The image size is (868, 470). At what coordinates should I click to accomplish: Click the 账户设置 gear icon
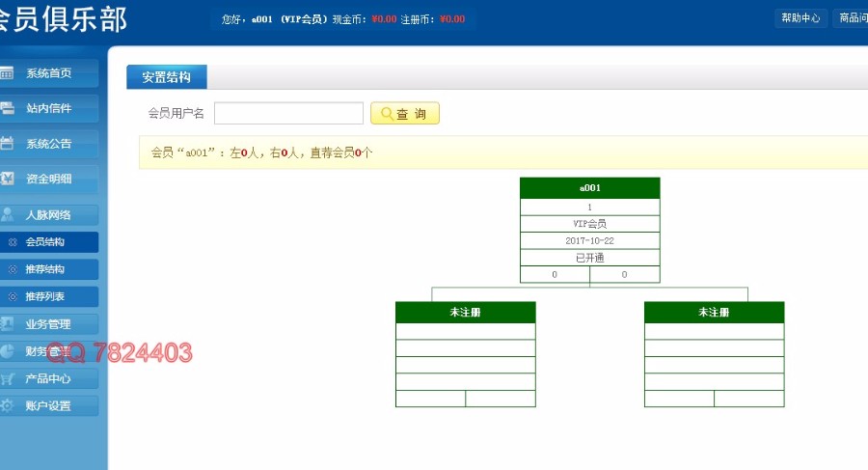[x=8, y=405]
